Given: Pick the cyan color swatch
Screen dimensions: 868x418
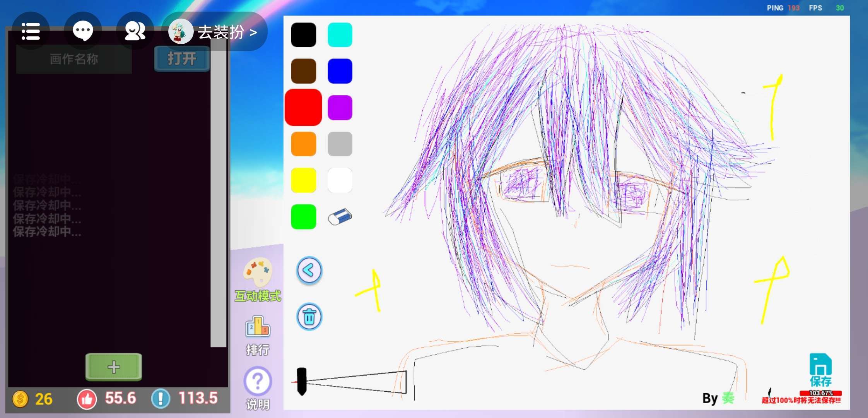Looking at the screenshot, I should pos(340,35).
